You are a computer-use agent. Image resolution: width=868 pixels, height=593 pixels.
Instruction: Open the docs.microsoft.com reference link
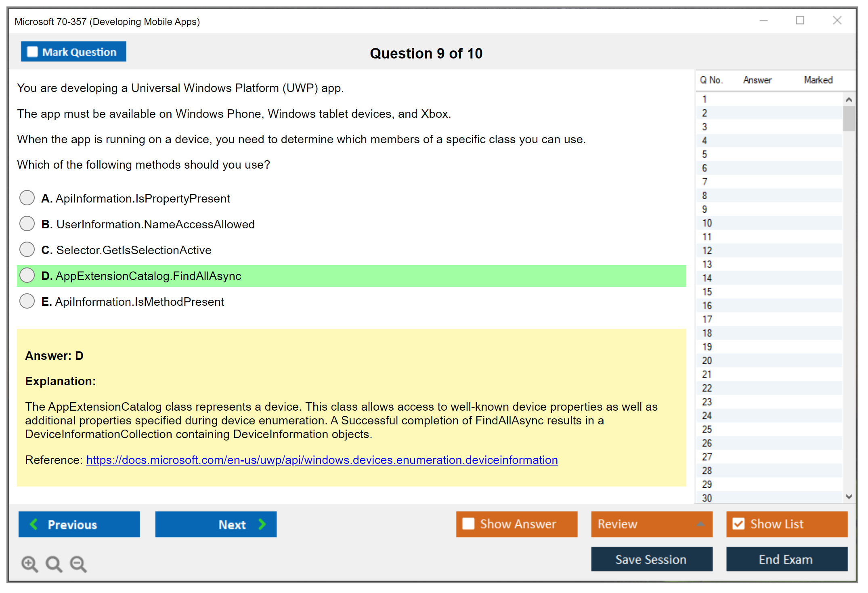[x=322, y=460]
